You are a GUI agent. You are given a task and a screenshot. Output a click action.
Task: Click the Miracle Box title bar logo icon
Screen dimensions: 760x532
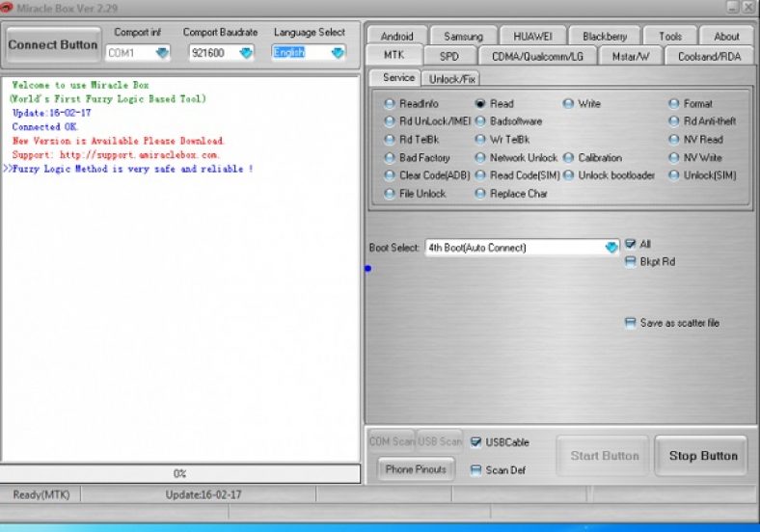coord(7,8)
